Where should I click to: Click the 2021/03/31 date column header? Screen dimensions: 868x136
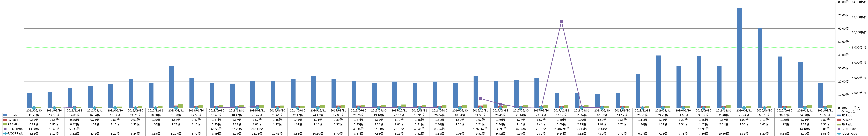825,110
